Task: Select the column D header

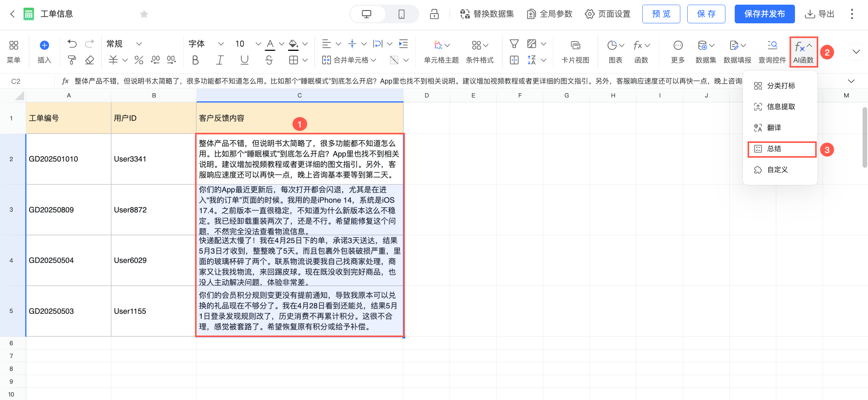Action: click(x=427, y=96)
